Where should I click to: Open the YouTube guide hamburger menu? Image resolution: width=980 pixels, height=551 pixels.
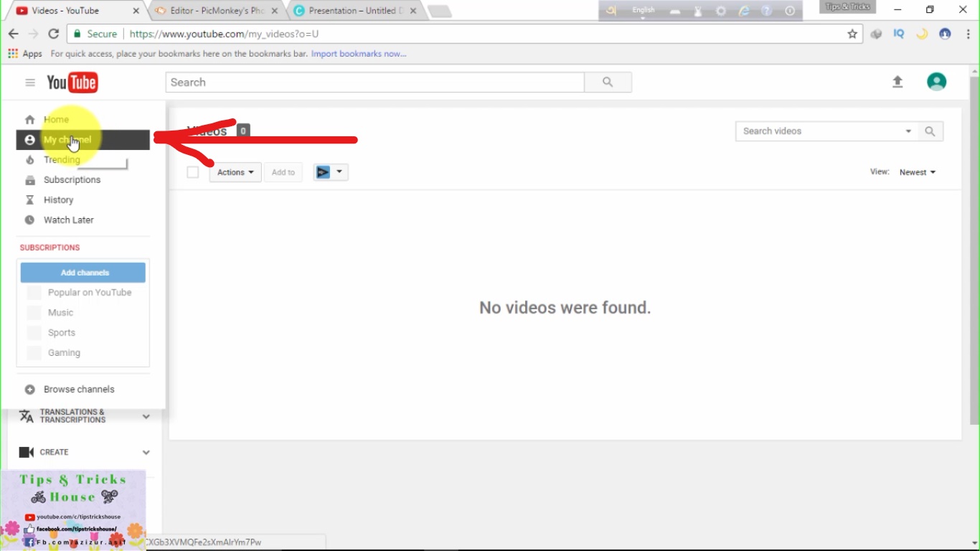pos(30,83)
